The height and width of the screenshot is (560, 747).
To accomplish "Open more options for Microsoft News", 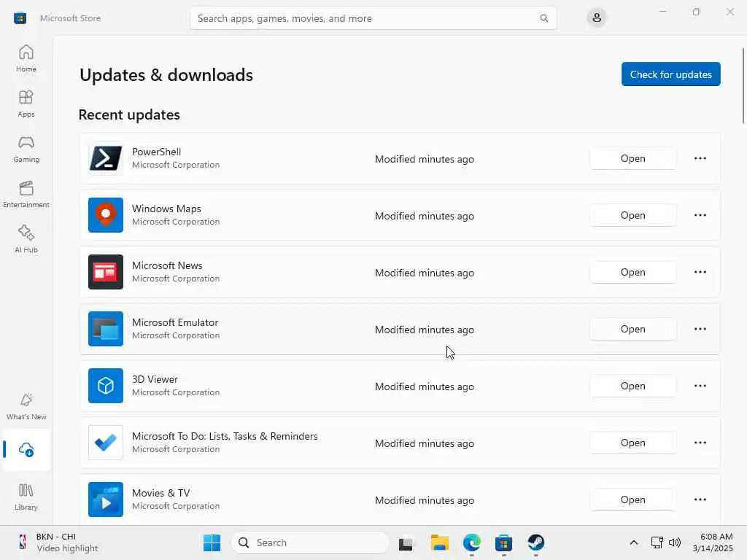I will 700,272.
